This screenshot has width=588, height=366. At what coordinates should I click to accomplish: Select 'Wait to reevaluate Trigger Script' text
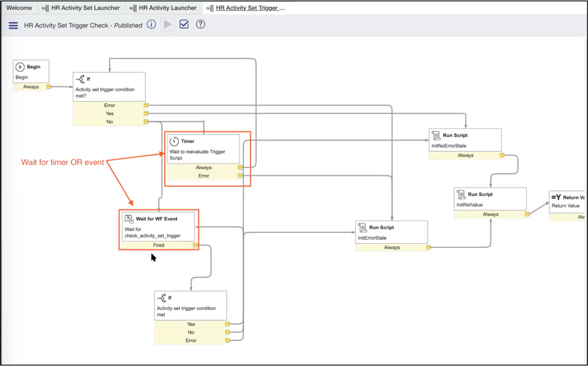tap(197, 155)
